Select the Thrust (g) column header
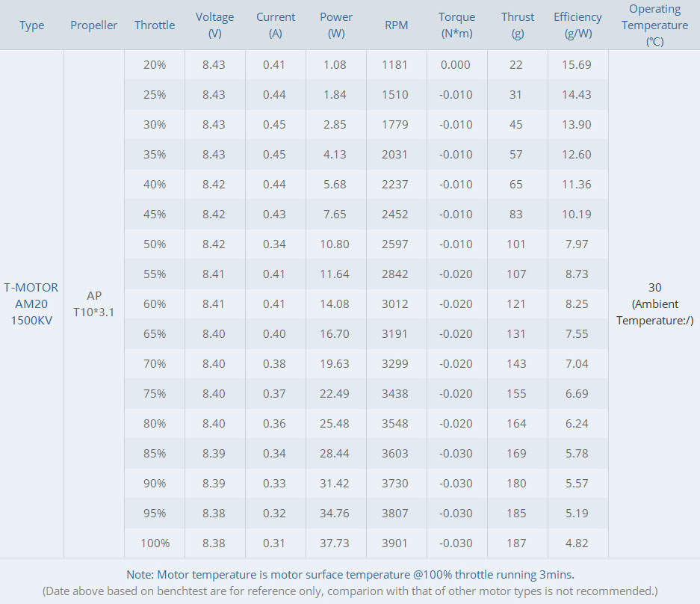This screenshot has width=700, height=604. click(x=517, y=25)
